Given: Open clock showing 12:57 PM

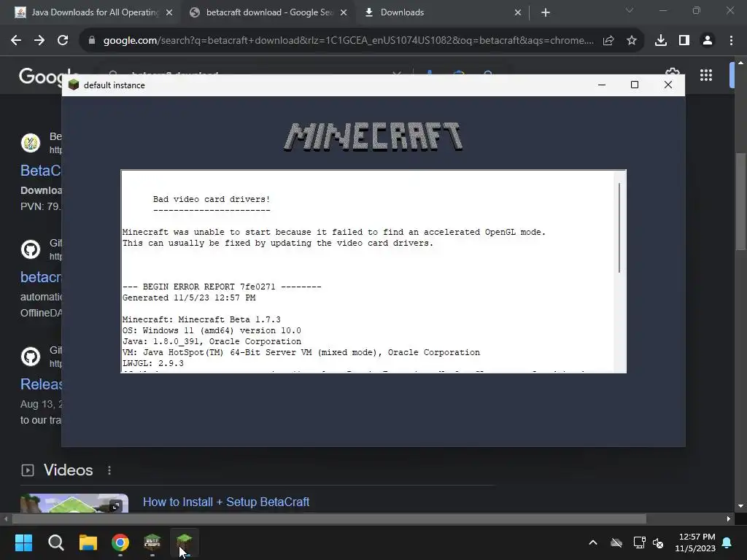Looking at the screenshot, I should 695,542.
